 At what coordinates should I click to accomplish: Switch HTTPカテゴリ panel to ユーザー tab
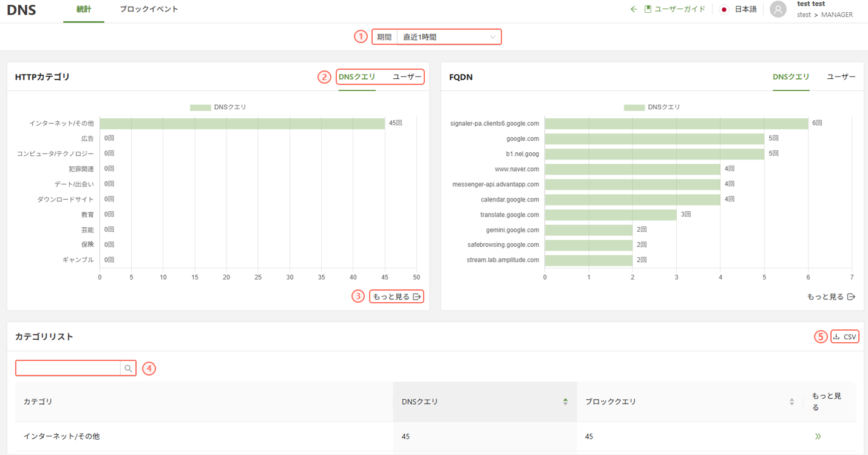pyautogui.click(x=407, y=77)
